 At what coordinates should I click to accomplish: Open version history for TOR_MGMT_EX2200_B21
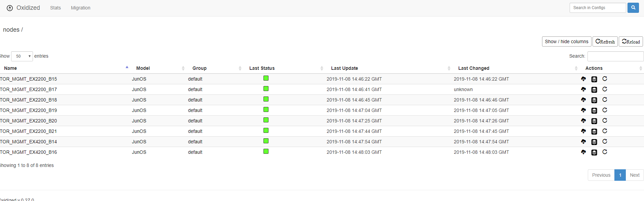pyautogui.click(x=594, y=132)
